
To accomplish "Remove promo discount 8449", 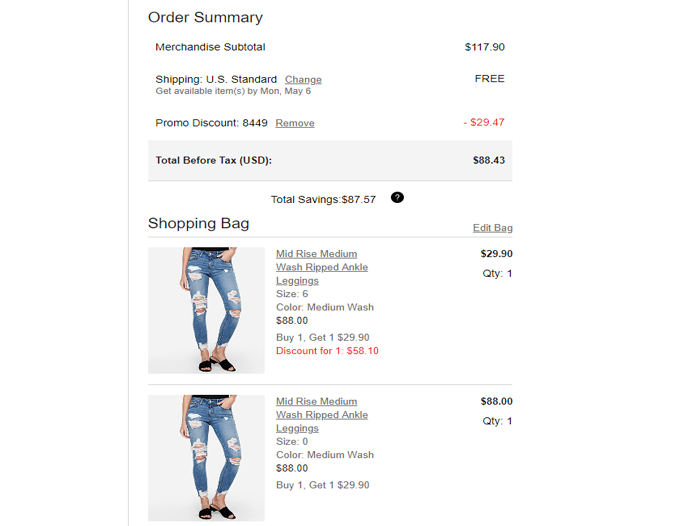I will coord(295,124).
